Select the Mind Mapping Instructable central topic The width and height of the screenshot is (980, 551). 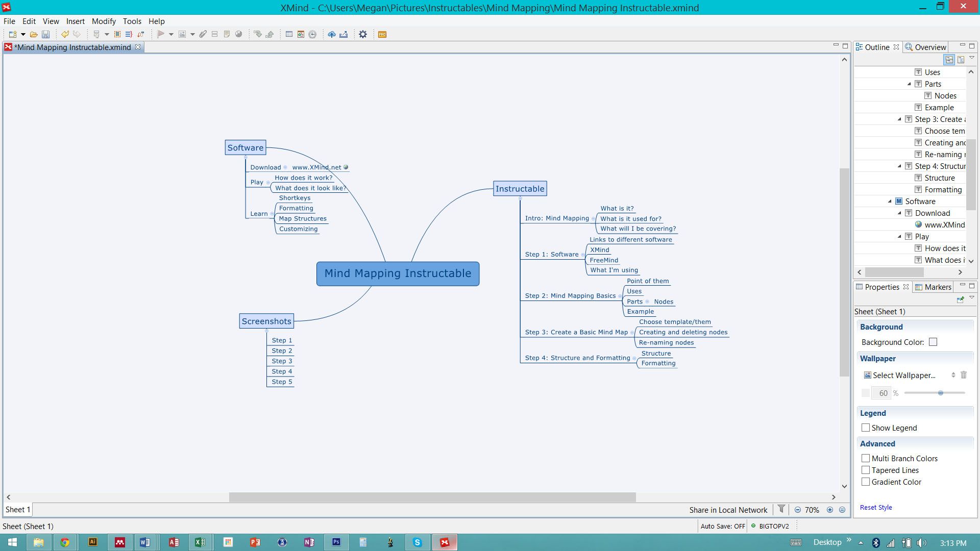(398, 273)
